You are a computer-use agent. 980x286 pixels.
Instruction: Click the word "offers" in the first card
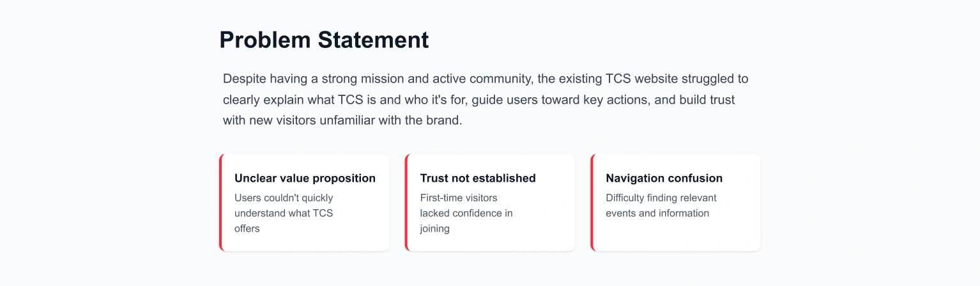(x=247, y=228)
